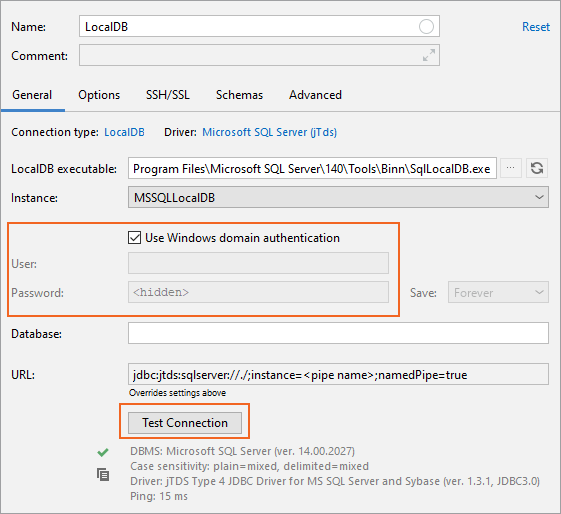Focus the Database input field
Image resolution: width=561 pixels, height=514 pixels.
pos(338,333)
